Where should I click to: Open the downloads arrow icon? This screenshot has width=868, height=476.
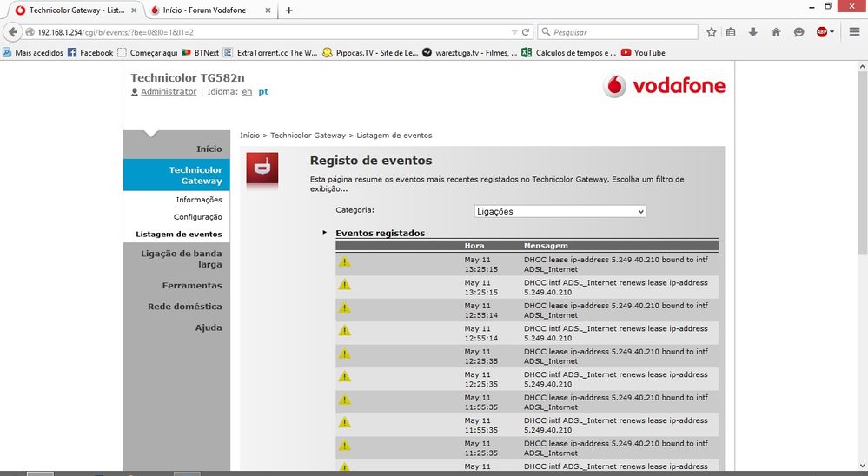pyautogui.click(x=752, y=32)
